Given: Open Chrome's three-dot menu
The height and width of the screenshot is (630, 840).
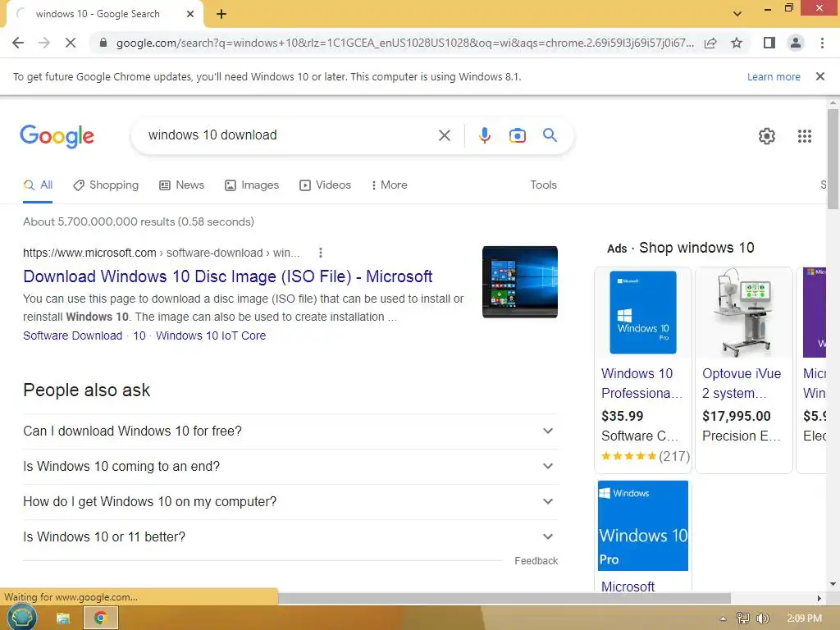Looking at the screenshot, I should tap(822, 43).
